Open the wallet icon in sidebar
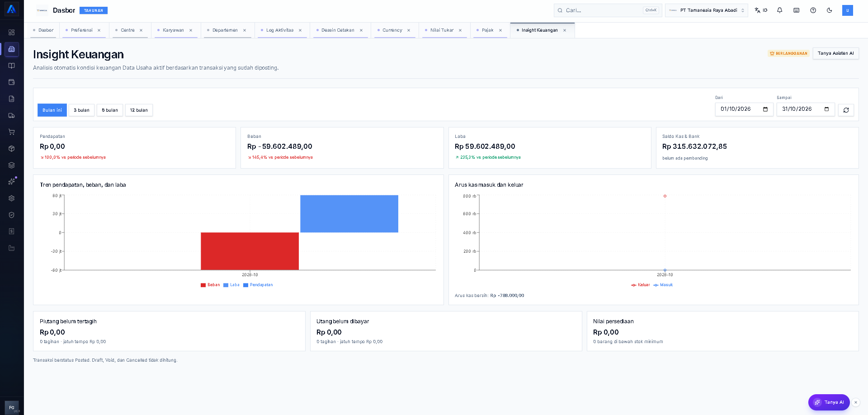This screenshot has width=868, height=415. (x=12, y=82)
